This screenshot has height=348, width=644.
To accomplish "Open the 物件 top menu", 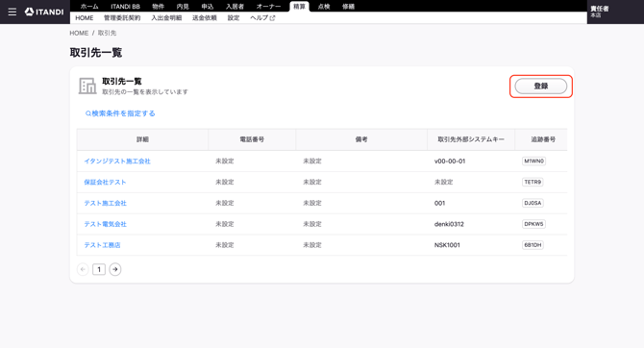I will click(x=159, y=6).
